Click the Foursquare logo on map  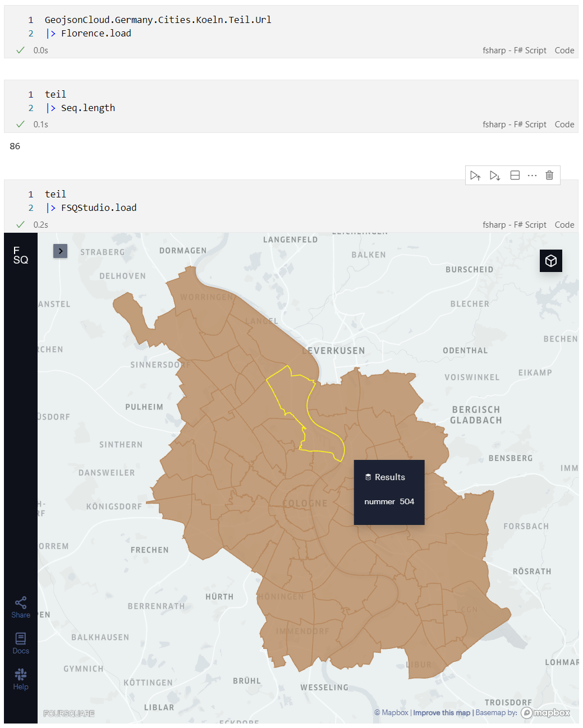tap(69, 713)
